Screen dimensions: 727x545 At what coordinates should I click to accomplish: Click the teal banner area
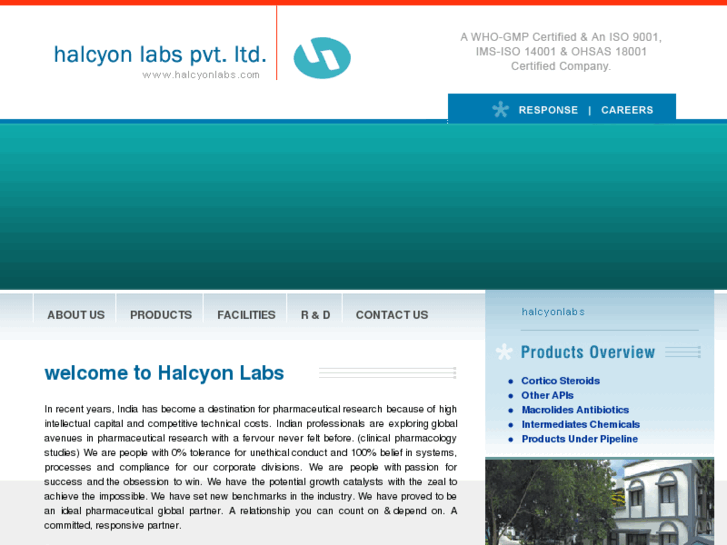pyautogui.click(x=364, y=206)
